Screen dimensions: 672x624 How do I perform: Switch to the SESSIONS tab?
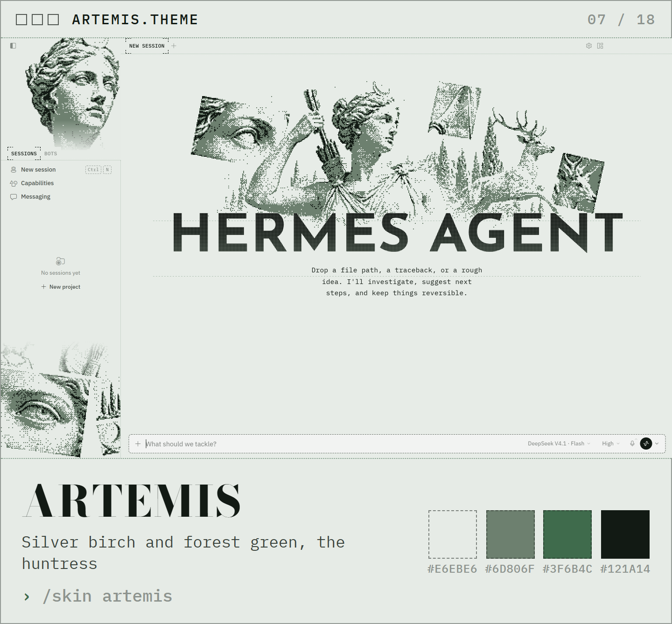24,153
